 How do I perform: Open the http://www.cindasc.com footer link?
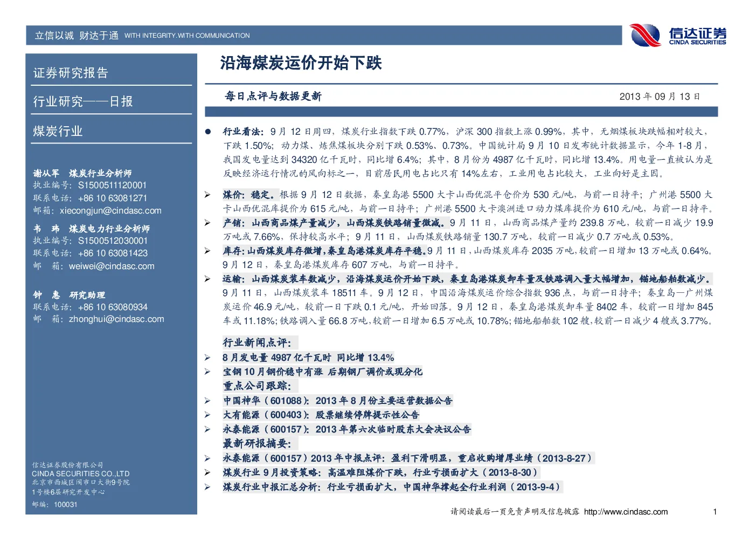point(626,512)
